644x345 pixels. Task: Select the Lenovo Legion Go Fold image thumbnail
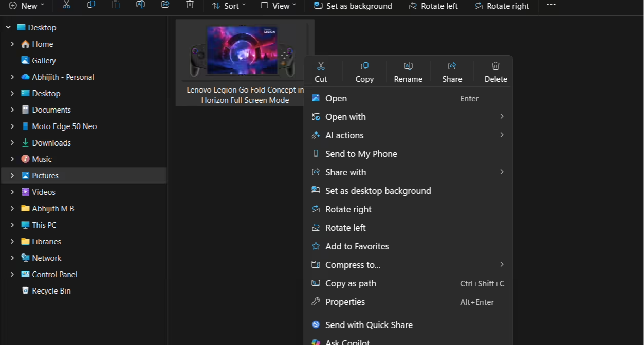point(242,50)
